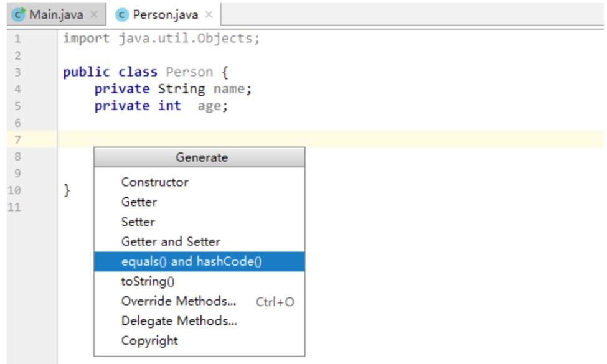This screenshot has height=364, width=607.
Task: Click line number 1 in gutter
Action: click(x=18, y=39)
